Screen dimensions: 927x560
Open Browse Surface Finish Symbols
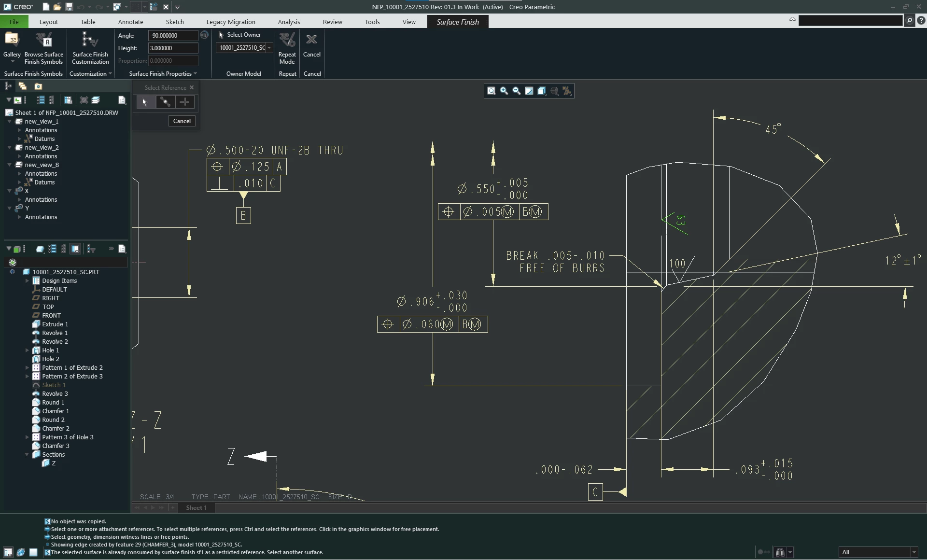[x=43, y=47]
